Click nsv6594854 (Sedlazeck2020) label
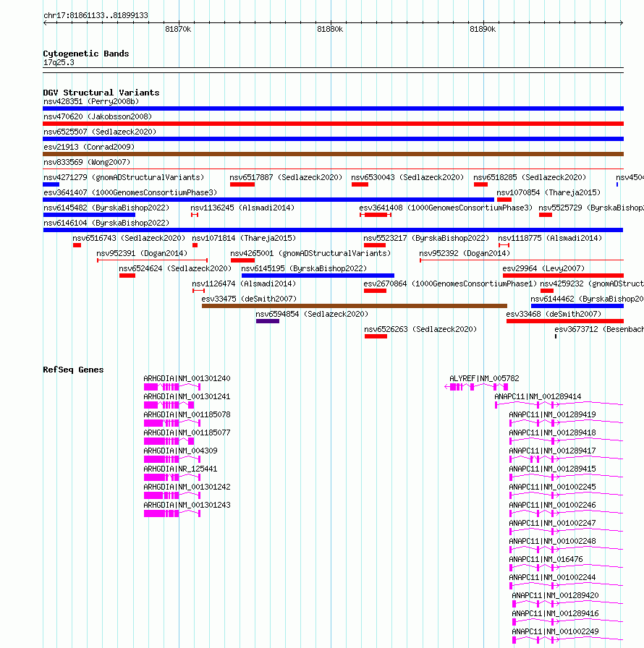Screen dimensions: 644x648 coord(312,315)
